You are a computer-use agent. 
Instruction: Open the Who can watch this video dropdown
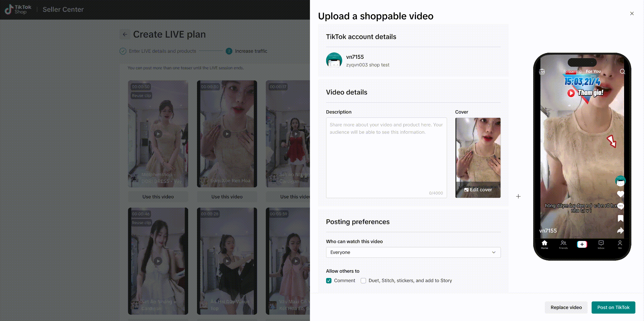413,252
